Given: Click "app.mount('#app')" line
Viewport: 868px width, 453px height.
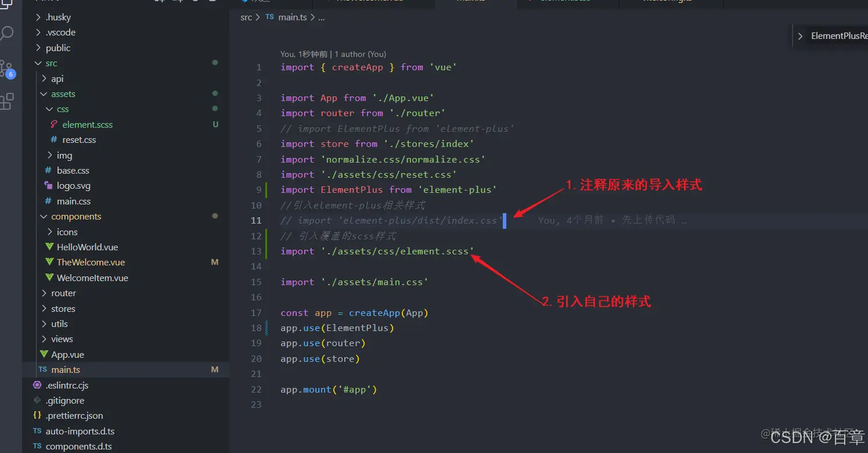Looking at the screenshot, I should pyautogui.click(x=329, y=390).
